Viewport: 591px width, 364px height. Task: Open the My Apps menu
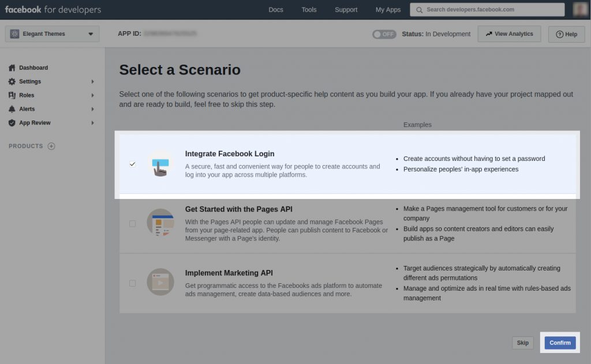click(388, 10)
